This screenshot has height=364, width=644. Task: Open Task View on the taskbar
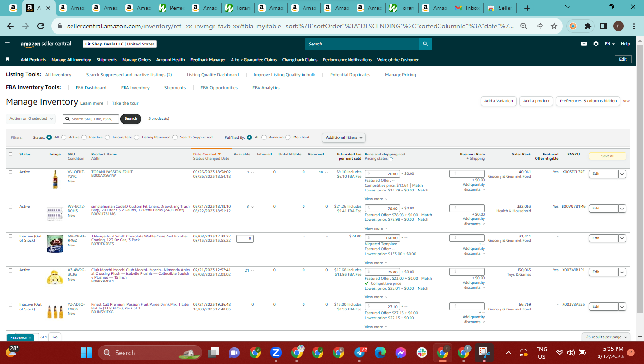214,353
